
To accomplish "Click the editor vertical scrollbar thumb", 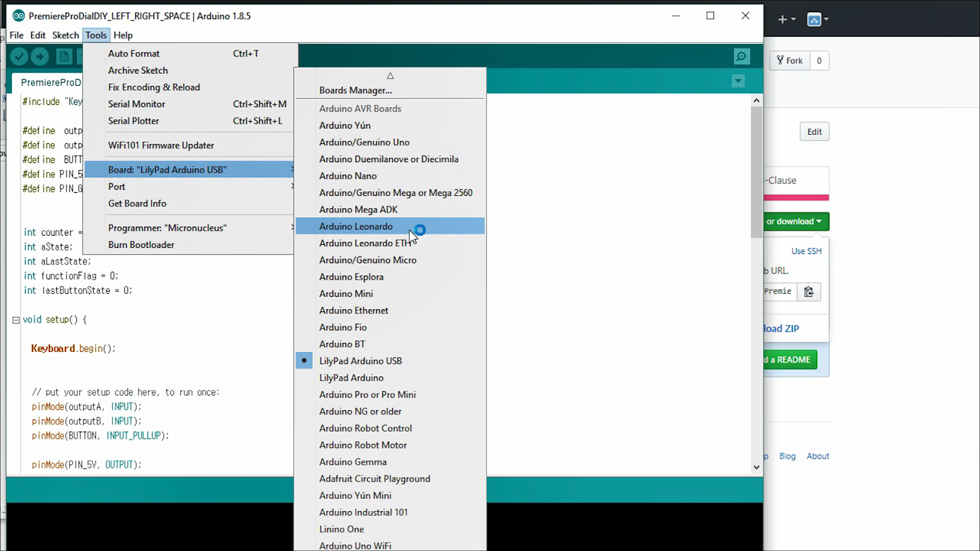I will click(x=756, y=173).
